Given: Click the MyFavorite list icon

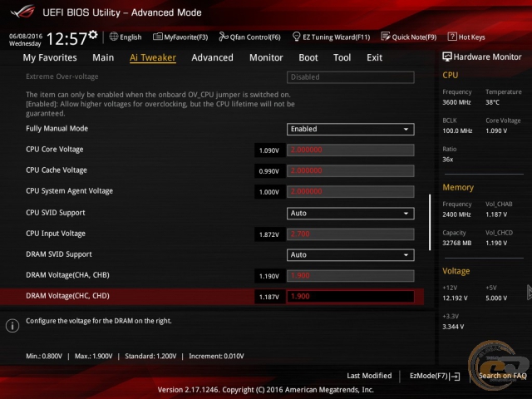Looking at the screenshot, I should tap(157, 37).
